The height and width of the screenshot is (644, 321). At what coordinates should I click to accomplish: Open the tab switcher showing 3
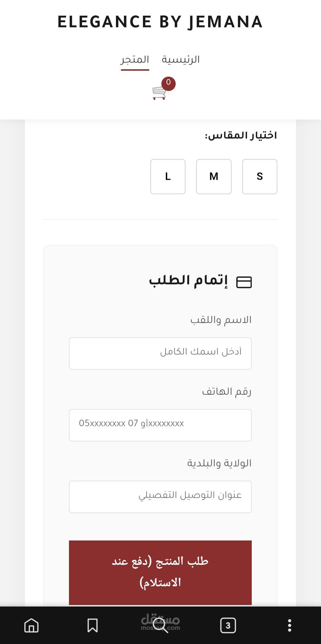coord(228,625)
